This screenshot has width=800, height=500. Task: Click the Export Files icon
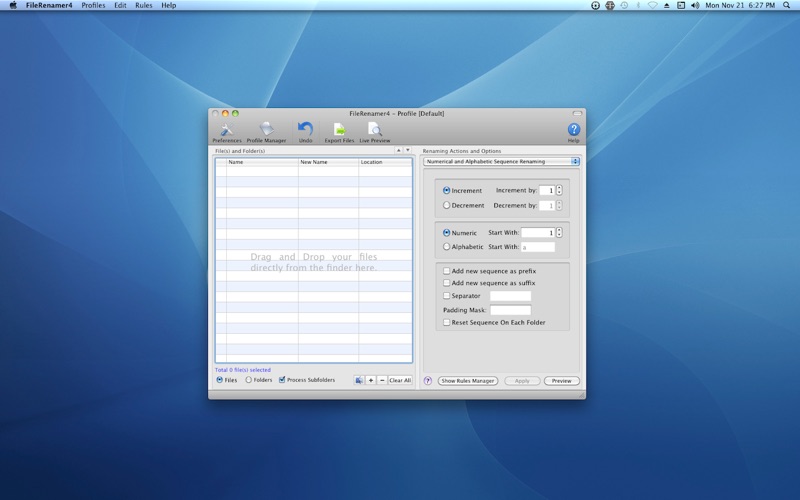[x=339, y=129]
